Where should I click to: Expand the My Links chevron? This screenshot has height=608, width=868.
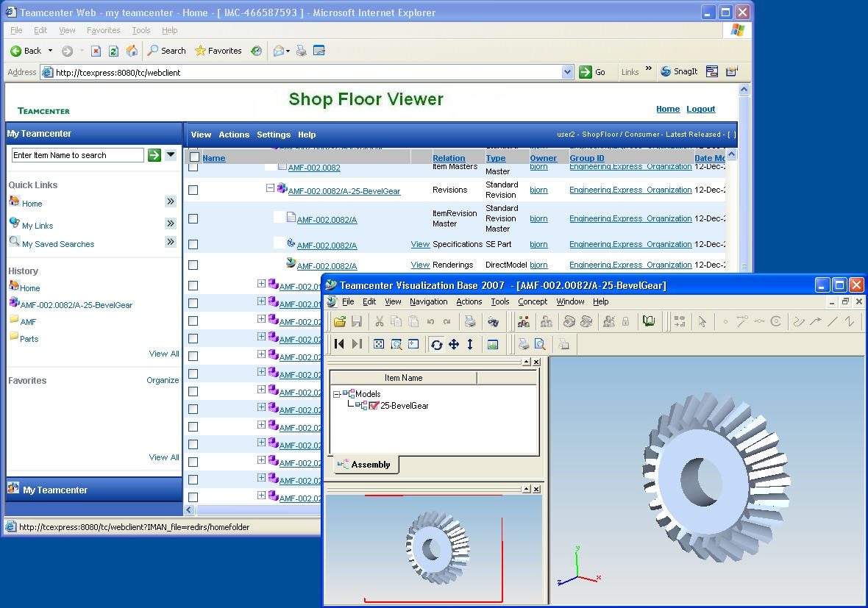[x=171, y=223]
